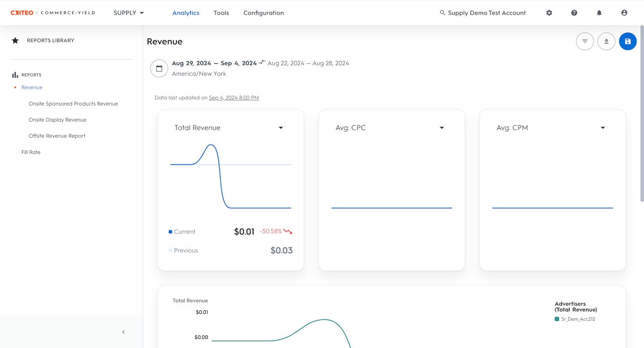Click the Sr_Dem_Acc212 legend color swatch
644x348 pixels.
pos(557,319)
